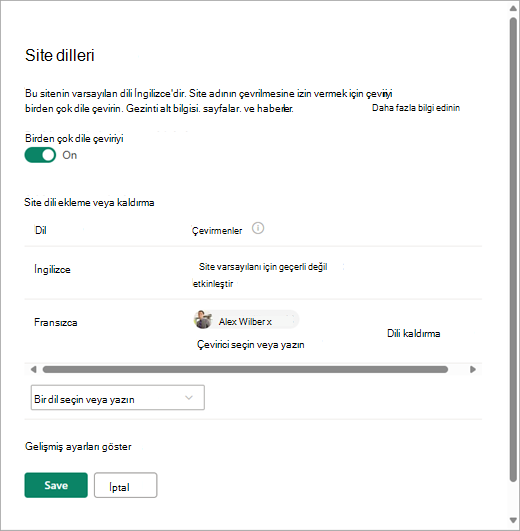This screenshot has width=520, height=531.
Task: Click 'Site dili ekleme veya kaldırma' label
Action: 89,203
